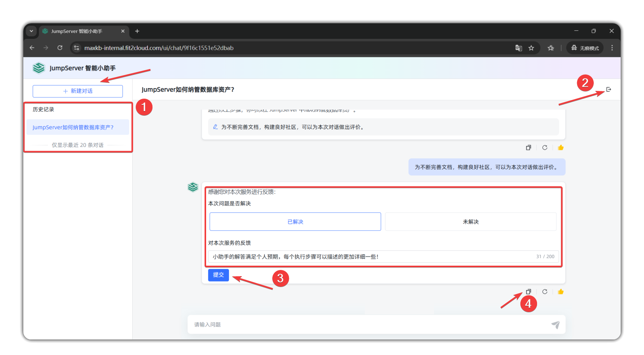644x355 pixels.
Task: Click the 提交 submit button
Action: click(219, 275)
